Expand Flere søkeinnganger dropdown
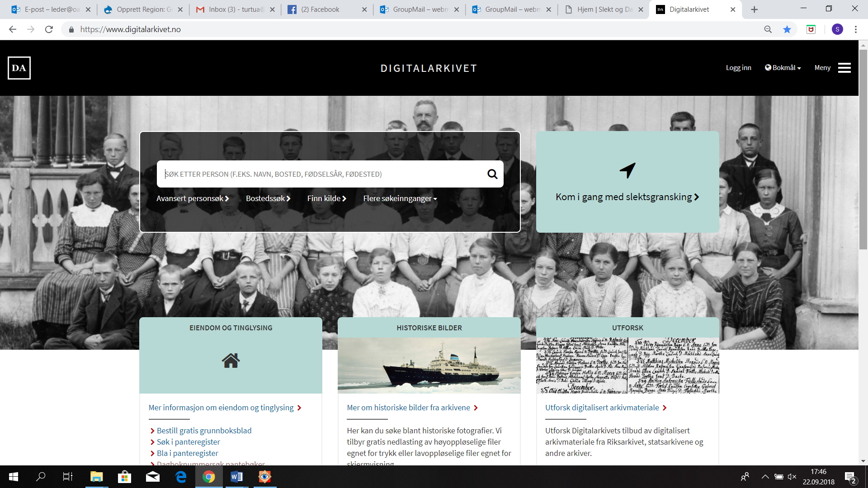The height and width of the screenshot is (488, 868). pos(400,198)
